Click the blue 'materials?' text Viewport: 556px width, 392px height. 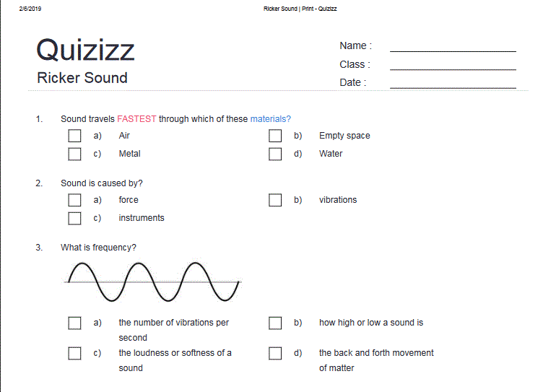(271, 119)
